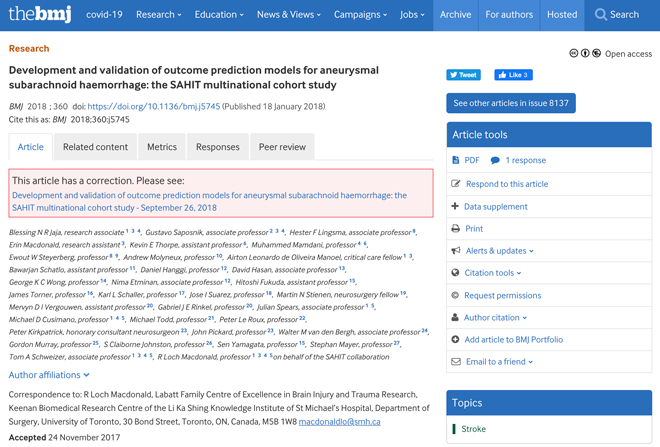Open the Jobs dropdown menu
Viewport: 660px width, 447px height.
(412, 15)
